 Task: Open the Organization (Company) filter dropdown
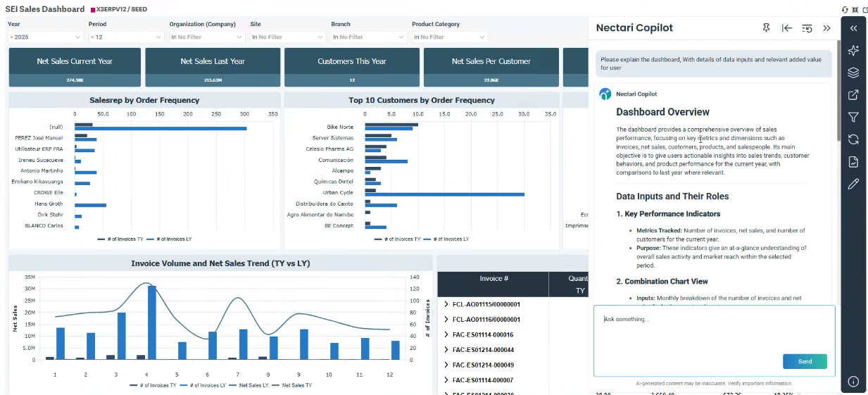pyautogui.click(x=207, y=37)
